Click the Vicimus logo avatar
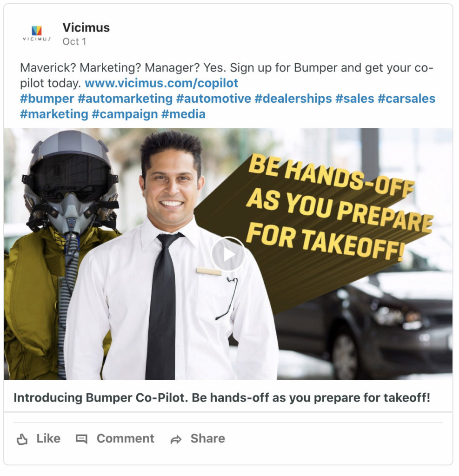This screenshot has height=476, width=459. tap(37, 33)
